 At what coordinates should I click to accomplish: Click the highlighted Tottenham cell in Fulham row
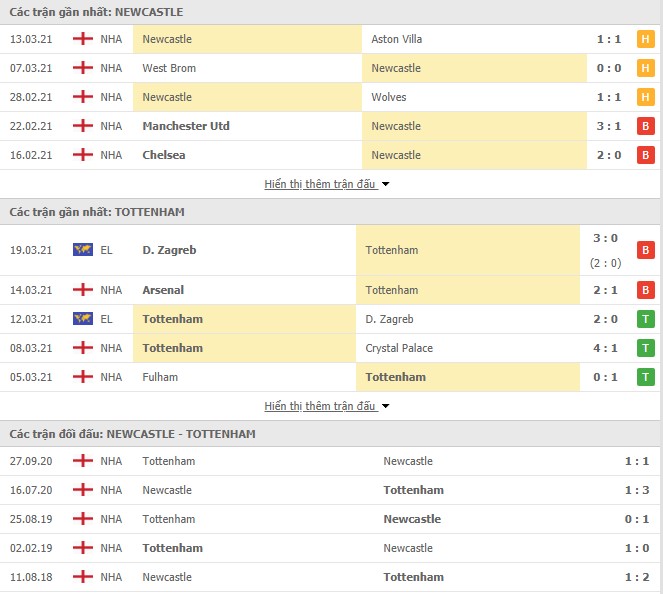(468, 377)
